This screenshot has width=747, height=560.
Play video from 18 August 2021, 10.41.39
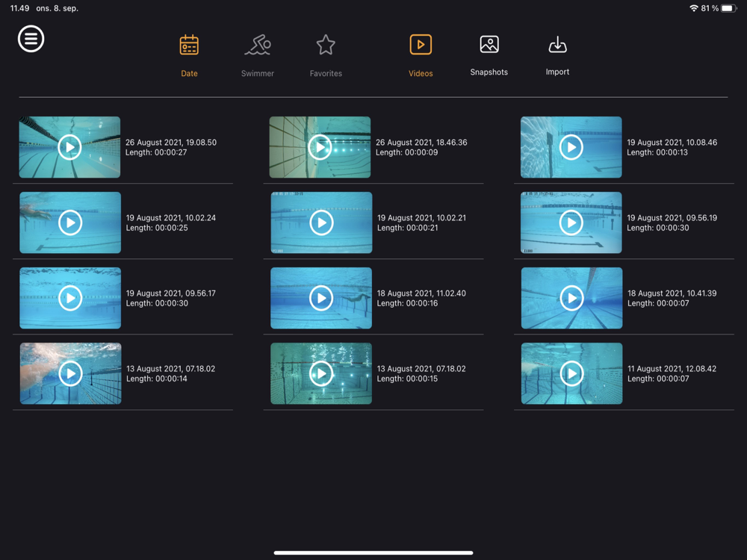[x=571, y=298]
